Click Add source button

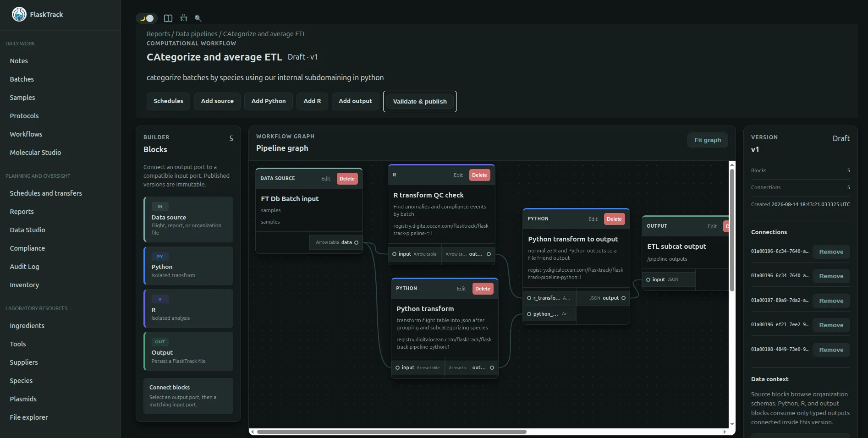click(217, 101)
